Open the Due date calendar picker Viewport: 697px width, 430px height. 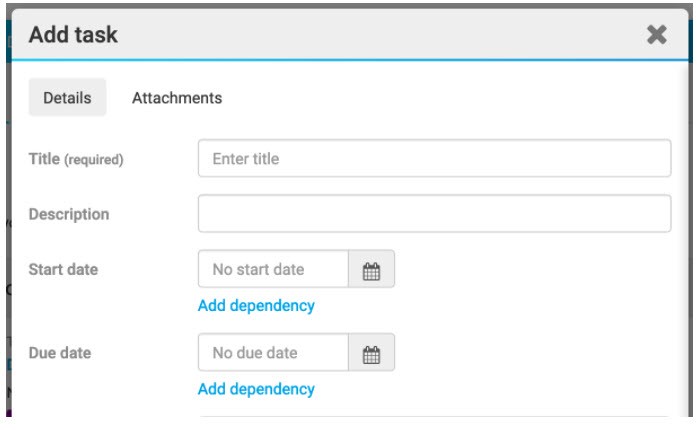pos(372,353)
